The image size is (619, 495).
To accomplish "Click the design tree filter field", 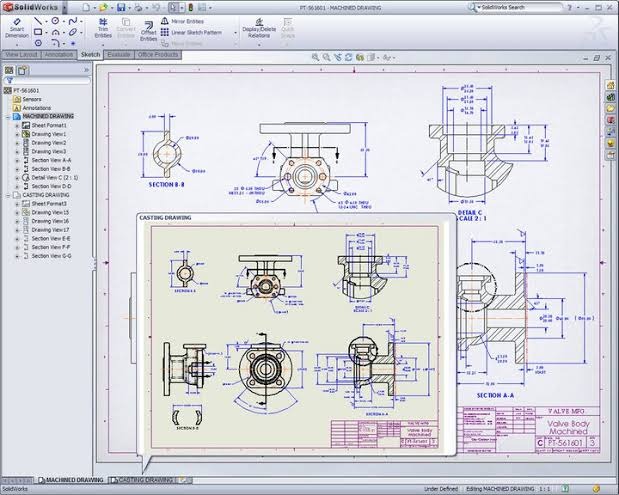I will click(47, 80).
